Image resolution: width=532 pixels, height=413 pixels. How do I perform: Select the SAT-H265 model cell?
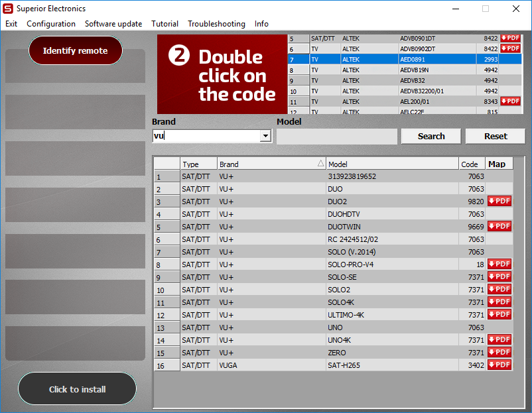click(392, 365)
